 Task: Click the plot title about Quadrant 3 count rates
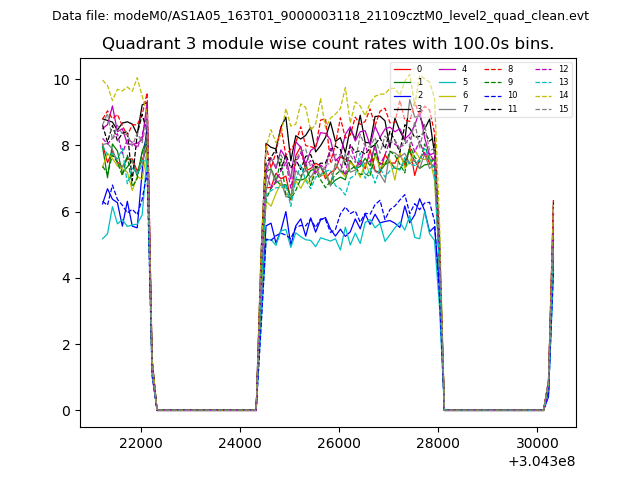click(328, 44)
